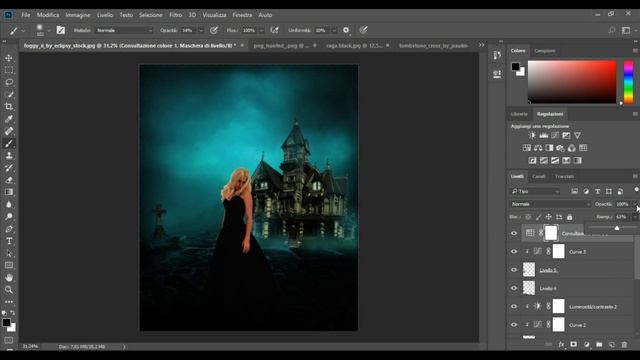Open the layer blend mode Normale dropdown
640x360 pixels.
pyautogui.click(x=550, y=204)
